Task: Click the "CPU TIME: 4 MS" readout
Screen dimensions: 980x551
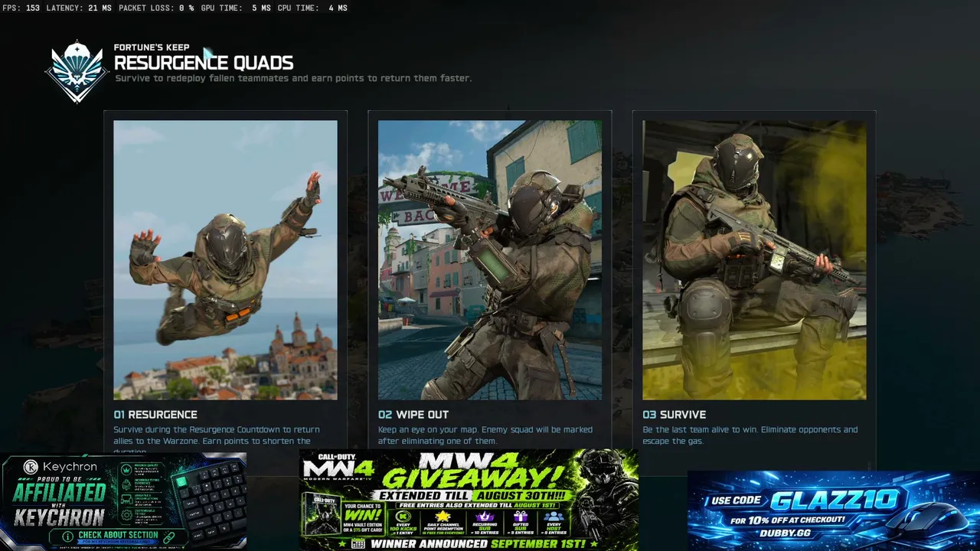Action: (x=312, y=8)
